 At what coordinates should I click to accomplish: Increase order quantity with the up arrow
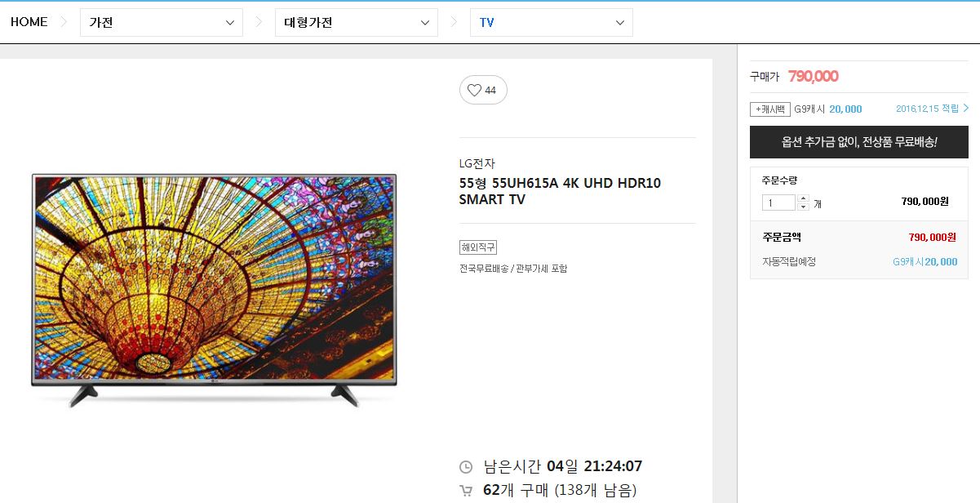[804, 198]
